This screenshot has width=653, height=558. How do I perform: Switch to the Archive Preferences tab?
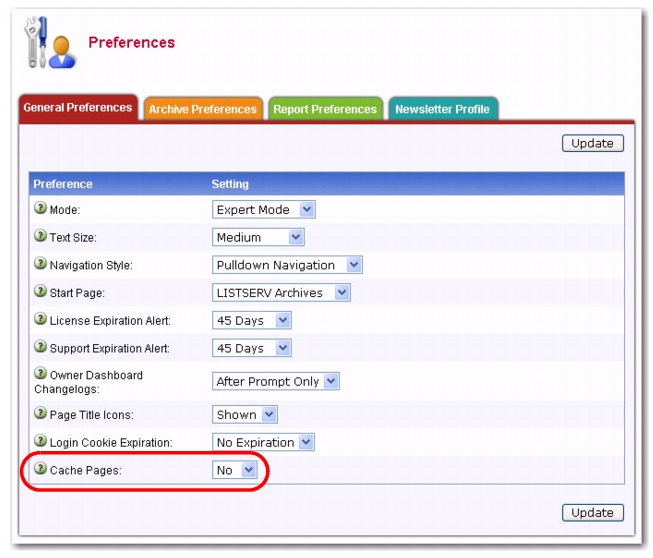coord(203,109)
